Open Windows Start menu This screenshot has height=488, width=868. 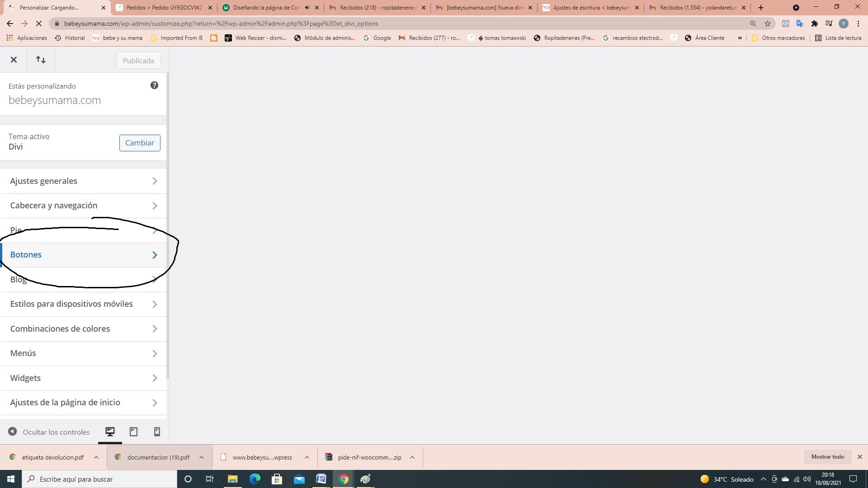11,479
